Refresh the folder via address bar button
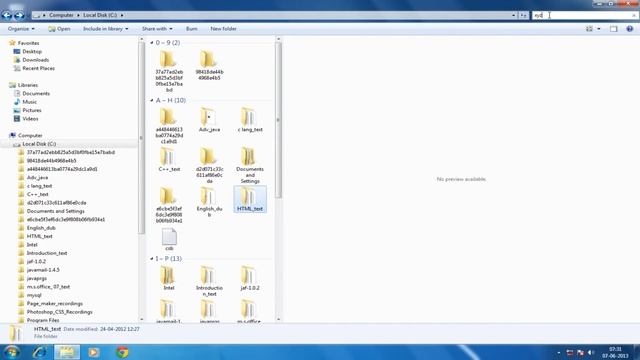The height and width of the screenshot is (360, 640). (524, 15)
